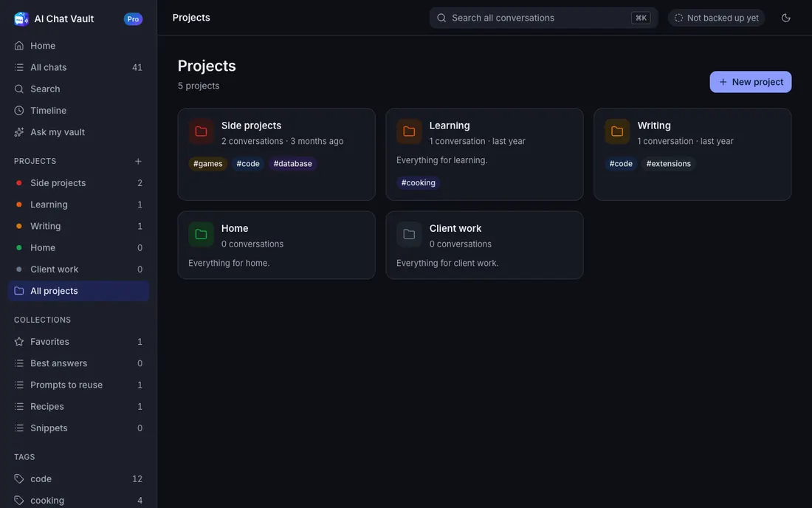812x508 pixels.
Task: Click the gray dot beside Client work
Action: click(19, 270)
